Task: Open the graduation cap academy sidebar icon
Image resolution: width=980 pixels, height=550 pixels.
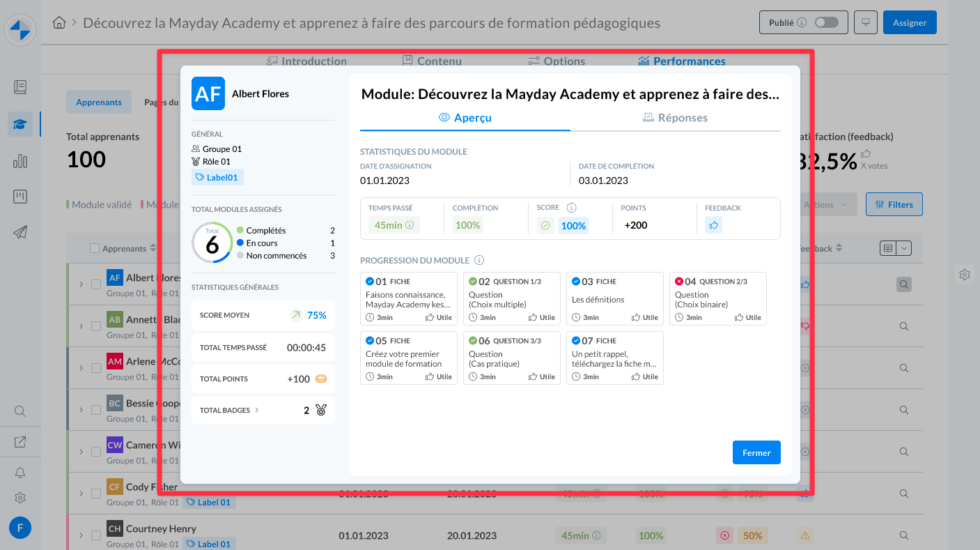Action: point(20,124)
